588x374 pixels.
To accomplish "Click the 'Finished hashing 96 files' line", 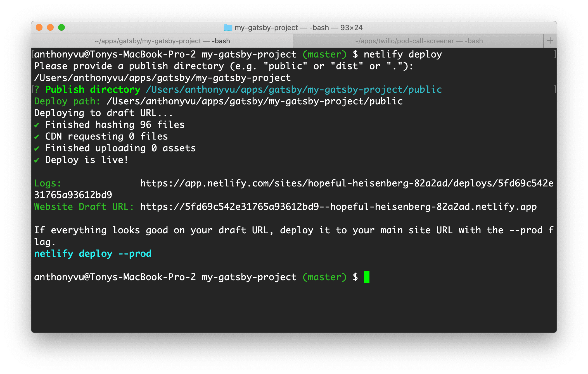I will [x=115, y=125].
